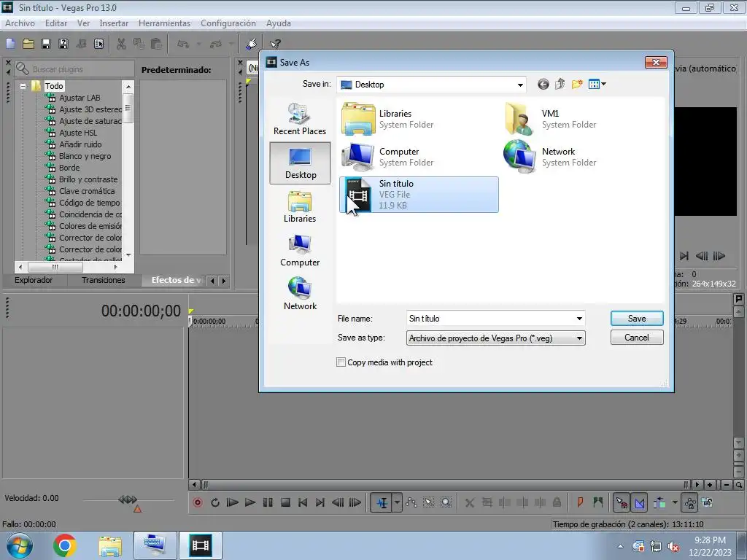Image resolution: width=747 pixels, height=560 pixels.
Task: Click the Open folder icon in toolbar
Action: click(x=28, y=44)
